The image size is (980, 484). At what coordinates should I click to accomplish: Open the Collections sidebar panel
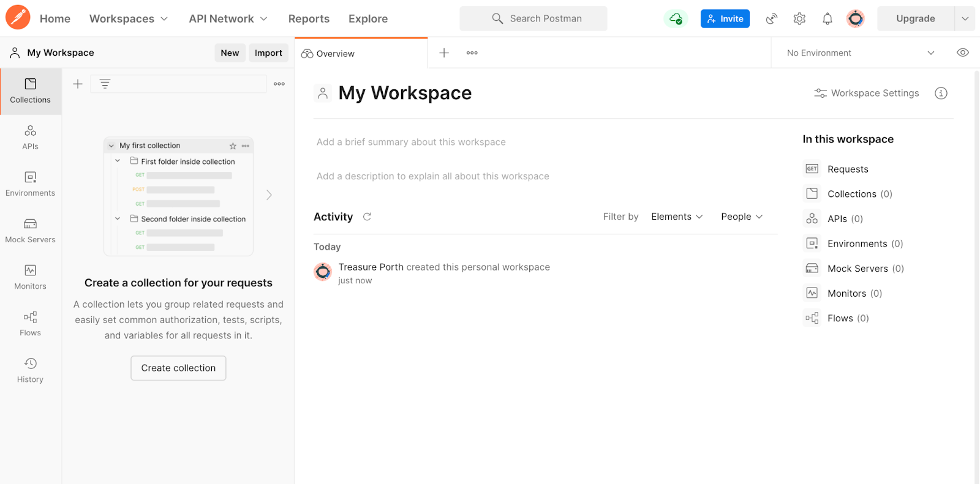tap(31, 91)
